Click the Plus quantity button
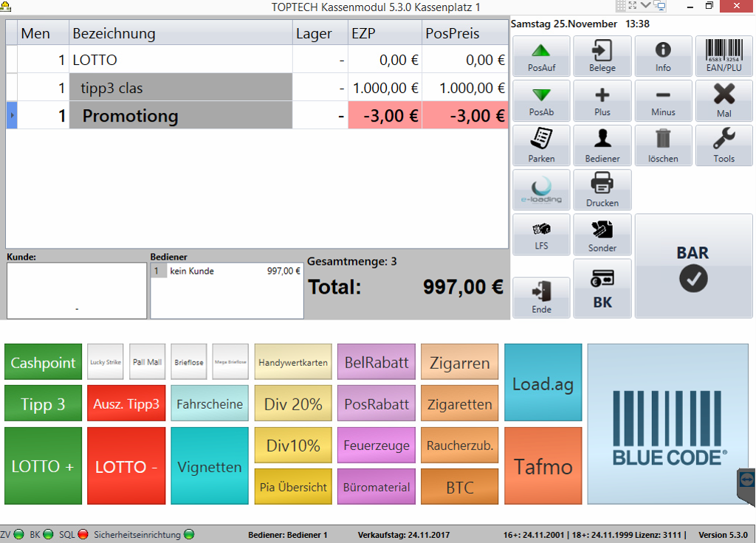This screenshot has width=756, height=543. click(602, 100)
